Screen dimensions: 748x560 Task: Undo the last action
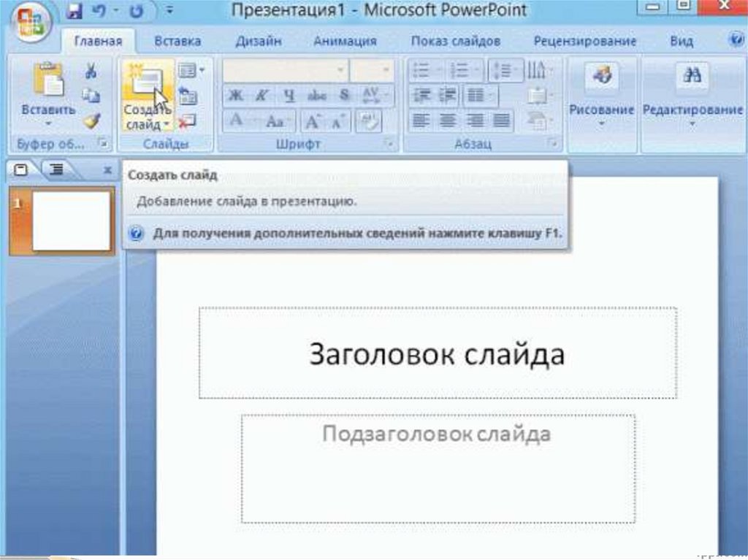(99, 11)
